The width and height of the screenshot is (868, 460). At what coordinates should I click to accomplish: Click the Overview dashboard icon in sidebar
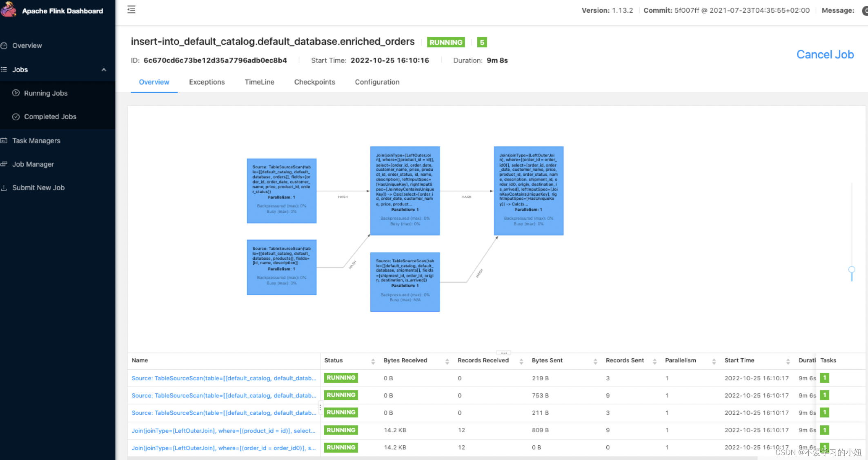[x=4, y=45]
